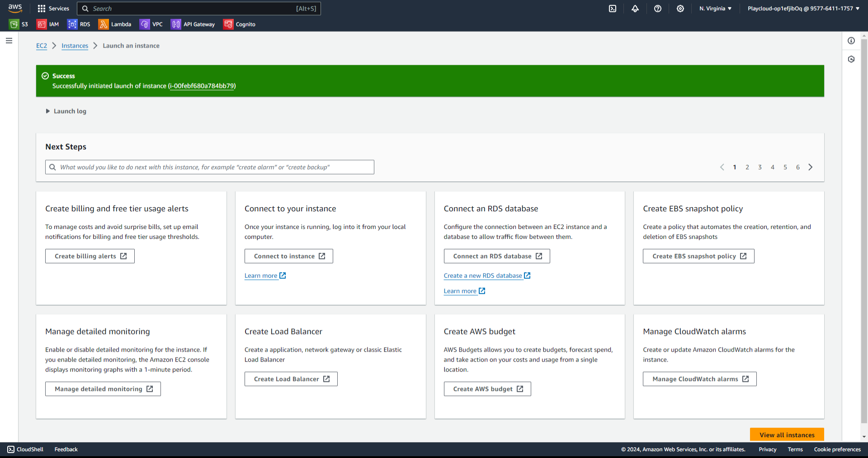Image resolution: width=868 pixels, height=458 pixels.
Task: Expand the Launch log section
Action: click(66, 111)
